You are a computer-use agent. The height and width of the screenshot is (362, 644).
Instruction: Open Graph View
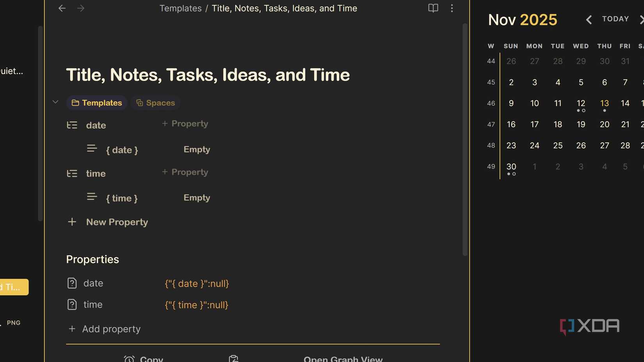tap(343, 358)
